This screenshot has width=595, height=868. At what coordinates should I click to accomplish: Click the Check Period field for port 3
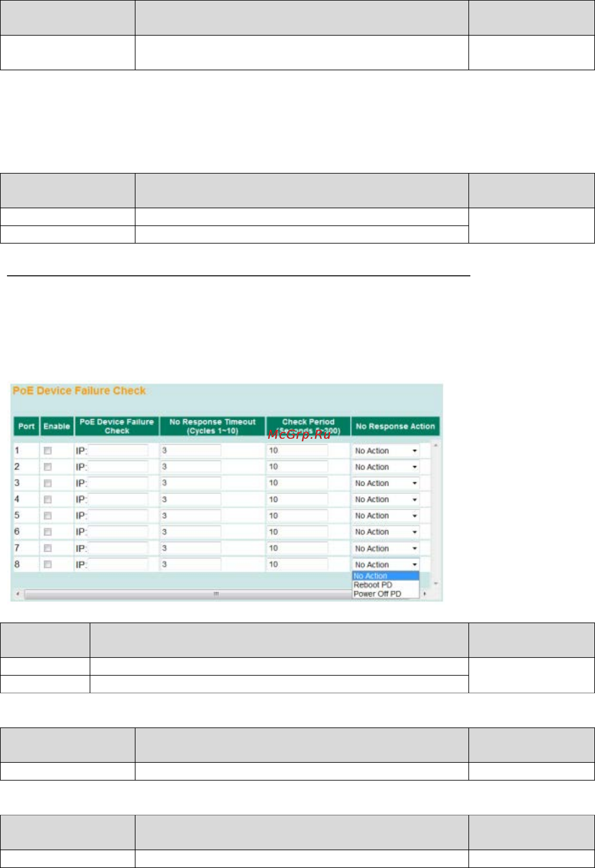(x=298, y=483)
